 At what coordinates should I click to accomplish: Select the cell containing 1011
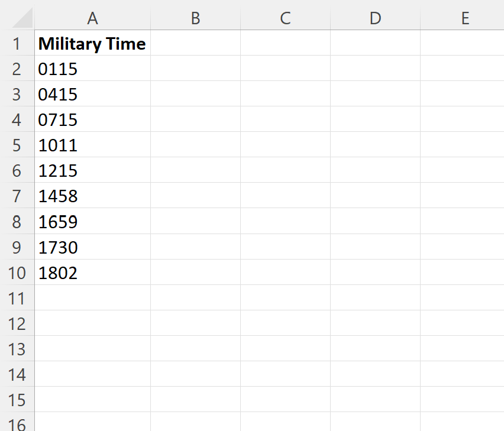[x=92, y=145]
